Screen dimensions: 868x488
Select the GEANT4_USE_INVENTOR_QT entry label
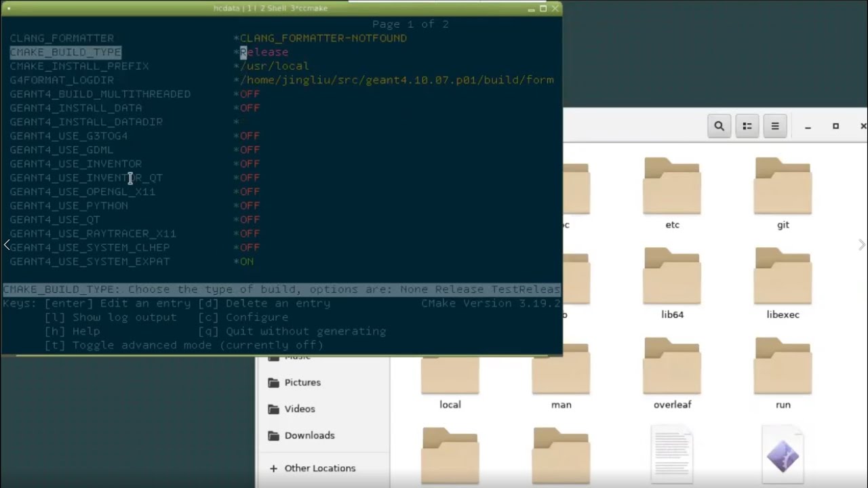[86, 178]
